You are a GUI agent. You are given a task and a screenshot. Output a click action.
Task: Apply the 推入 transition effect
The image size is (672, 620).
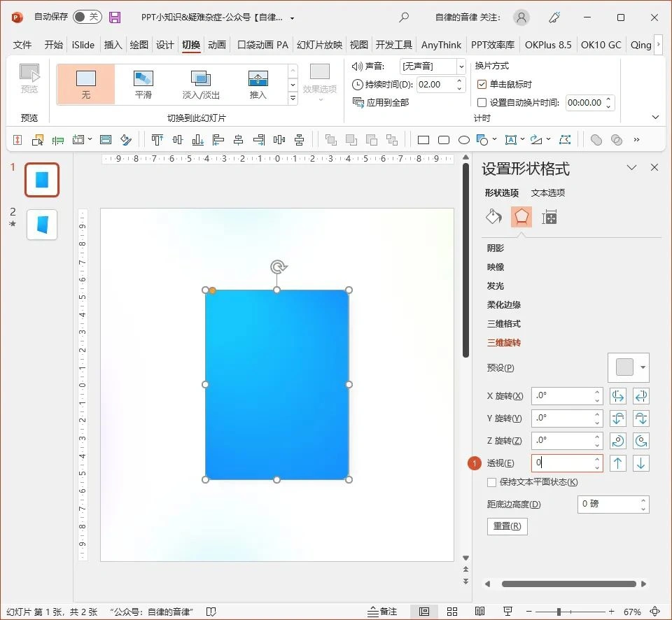259,84
